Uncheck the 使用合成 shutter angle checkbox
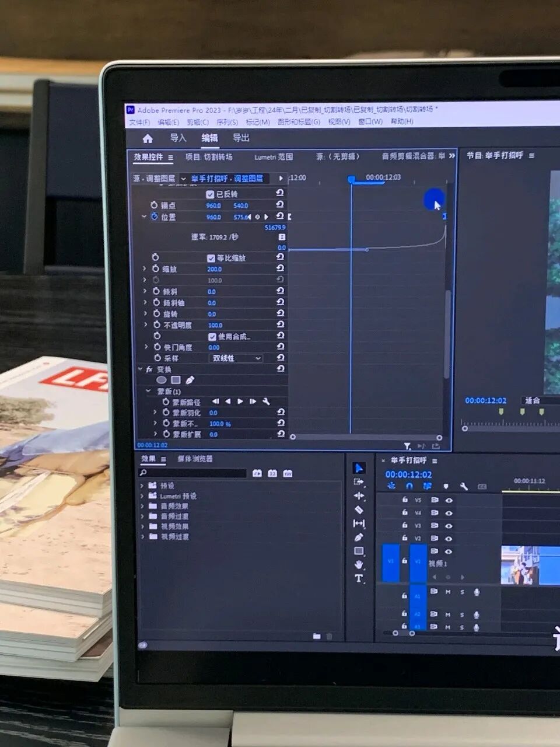560x747 pixels. (x=212, y=337)
